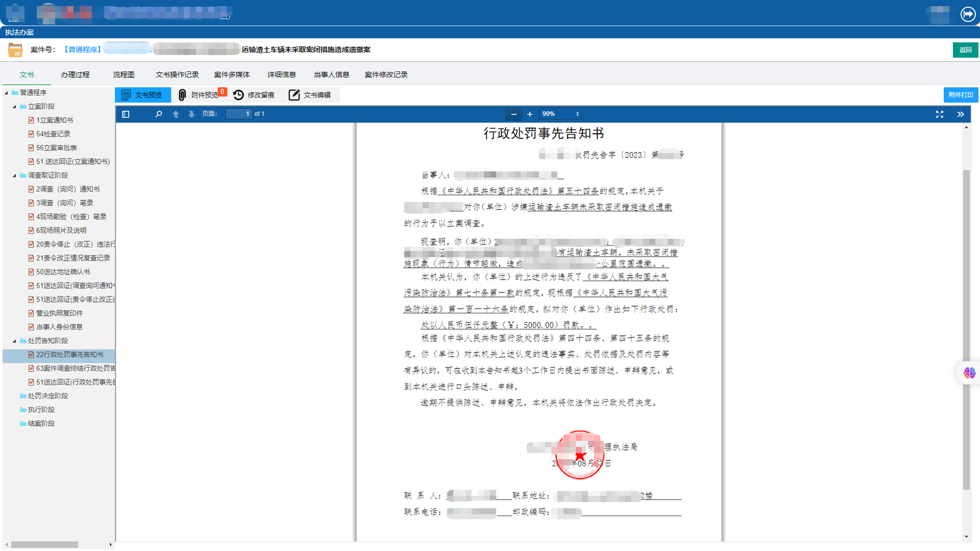The image size is (980, 551).
Task: Go to next page with down arrow
Action: point(191,114)
